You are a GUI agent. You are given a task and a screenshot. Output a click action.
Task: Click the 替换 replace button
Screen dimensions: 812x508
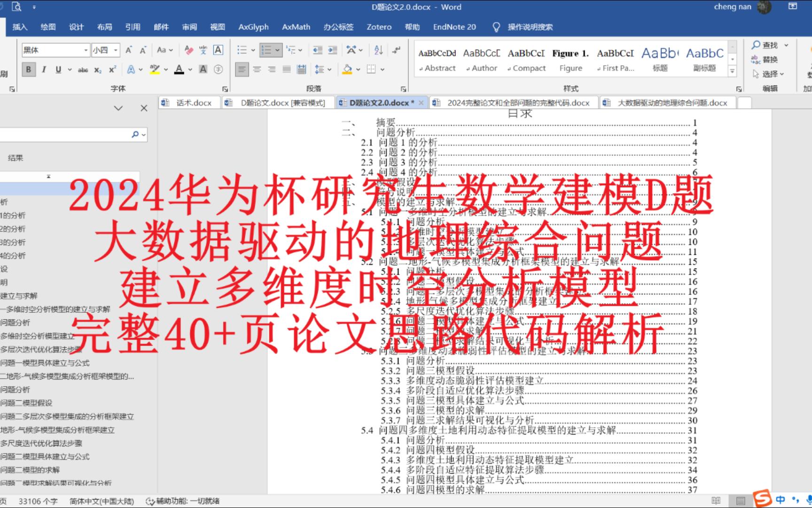(x=765, y=60)
